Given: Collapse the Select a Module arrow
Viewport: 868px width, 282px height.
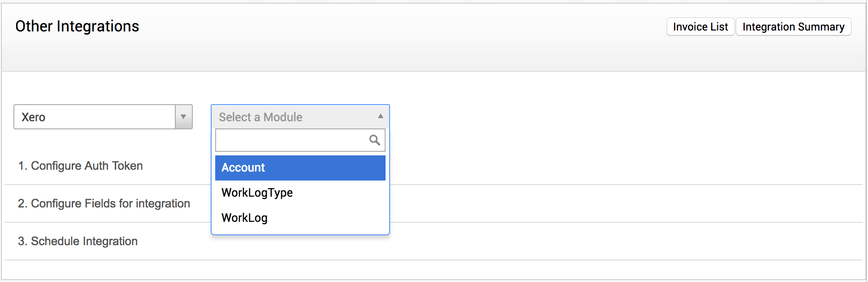Looking at the screenshot, I should click(380, 116).
